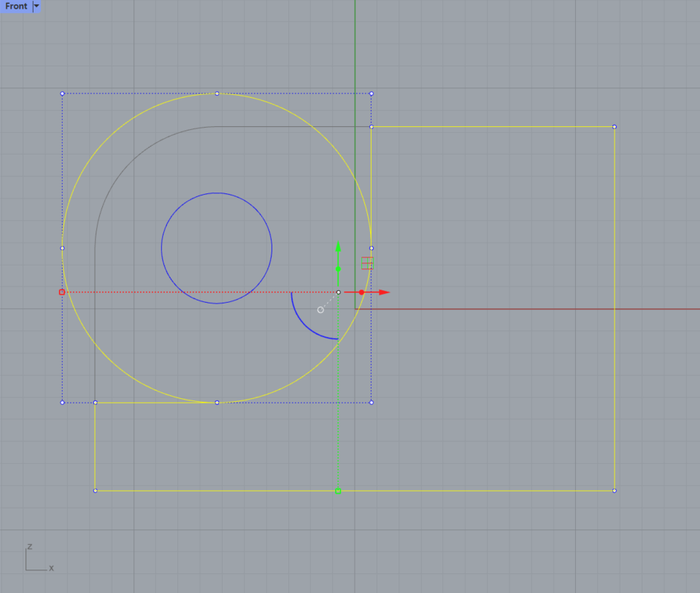The image size is (700, 593).
Task: Pick the bottom-left corner of dotted bounding box
Action: click(62, 403)
